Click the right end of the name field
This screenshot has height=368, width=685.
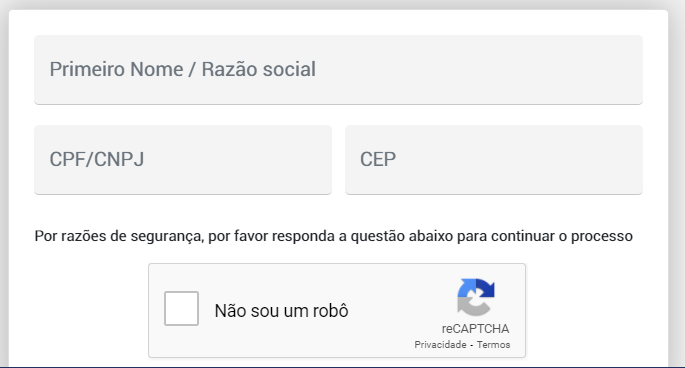620,70
